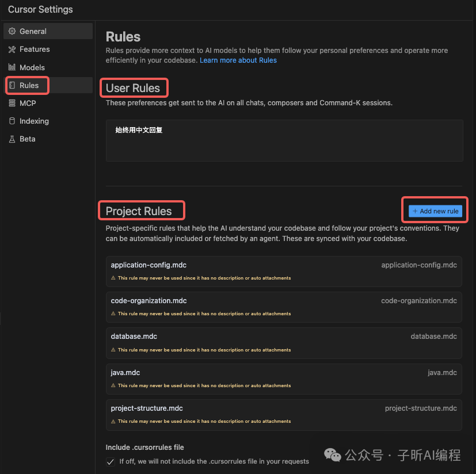Open Learn more about Rules link

pos(238,60)
